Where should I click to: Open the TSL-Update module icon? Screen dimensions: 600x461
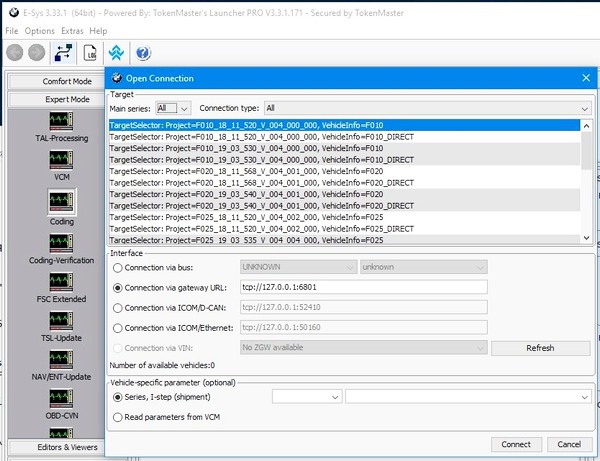click(x=61, y=320)
